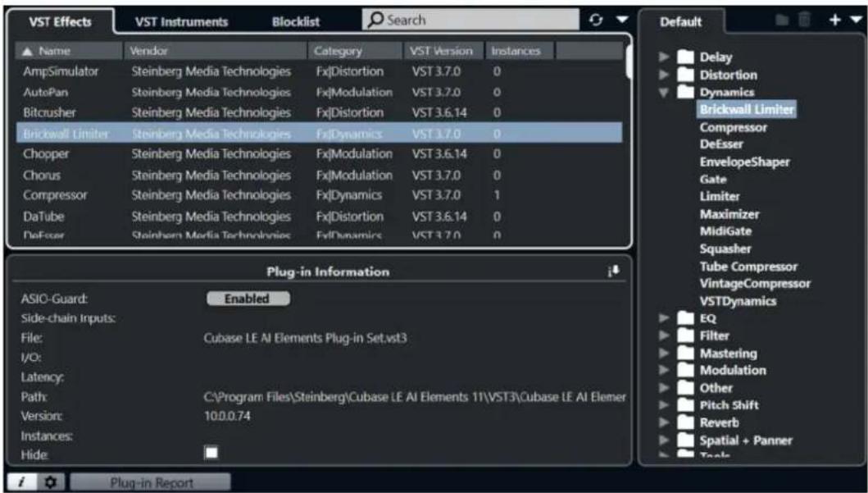Open the Blocklist tab

[296, 22]
